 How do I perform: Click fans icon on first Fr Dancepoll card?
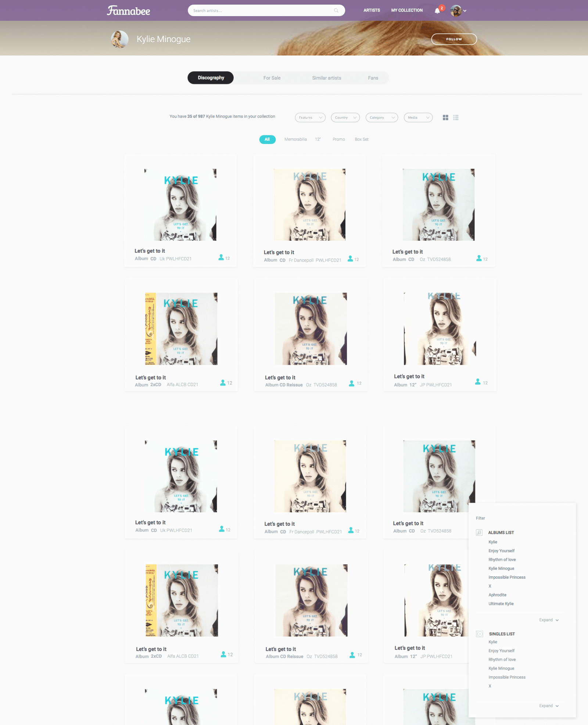pyautogui.click(x=350, y=259)
